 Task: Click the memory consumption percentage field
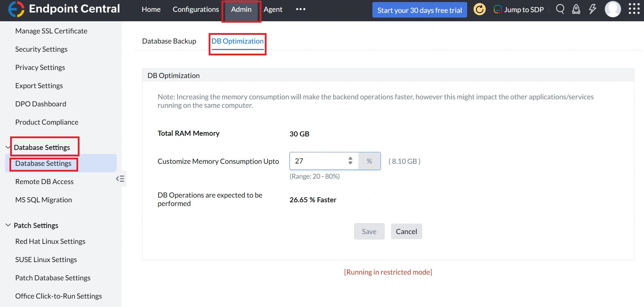pos(324,161)
